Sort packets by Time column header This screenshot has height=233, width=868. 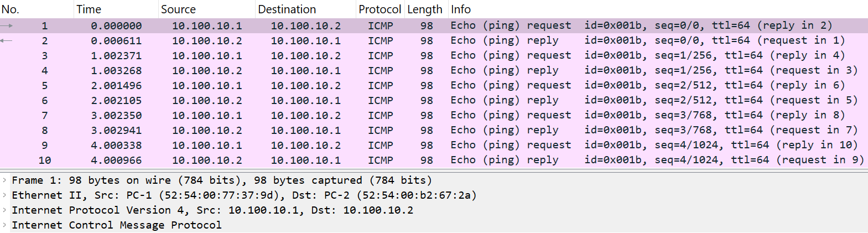point(89,9)
